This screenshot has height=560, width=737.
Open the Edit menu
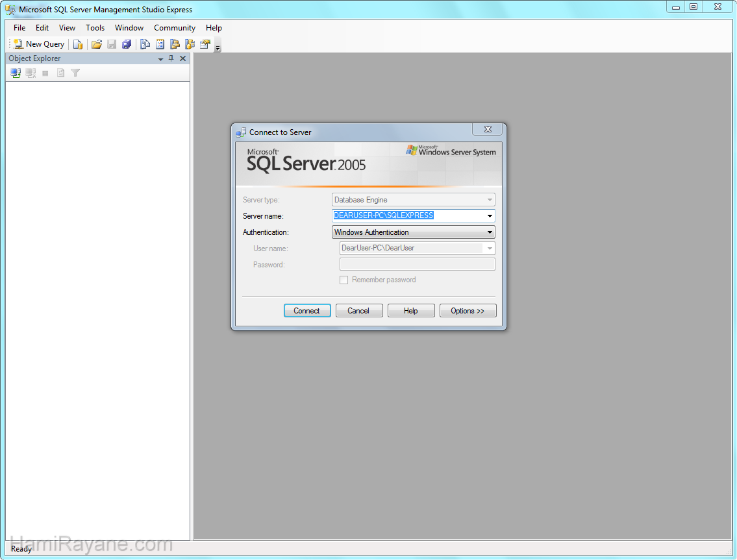pyautogui.click(x=42, y=28)
